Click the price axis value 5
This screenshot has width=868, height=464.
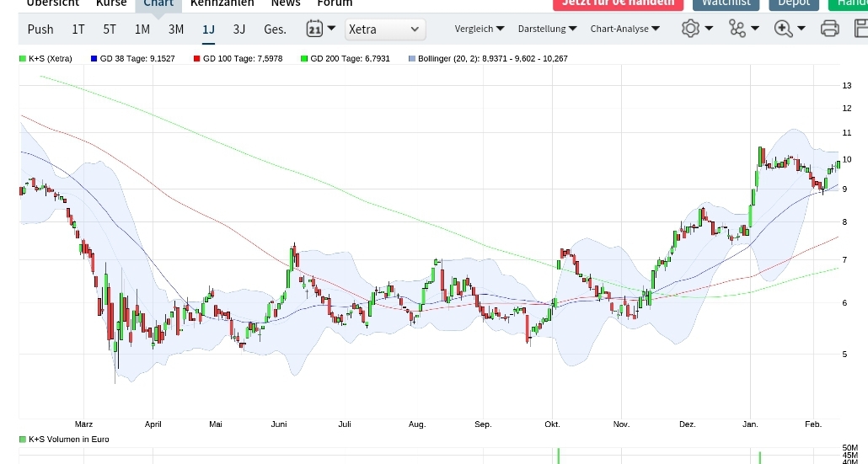click(844, 354)
